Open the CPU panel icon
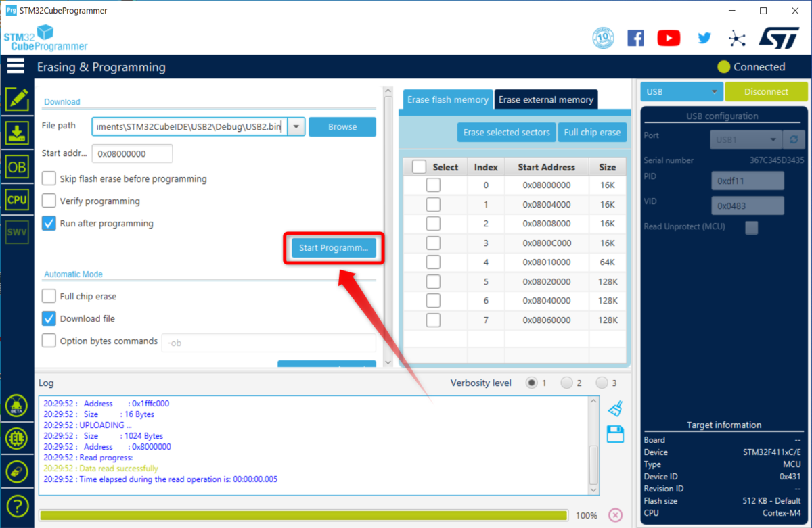812x528 pixels. 17,199
